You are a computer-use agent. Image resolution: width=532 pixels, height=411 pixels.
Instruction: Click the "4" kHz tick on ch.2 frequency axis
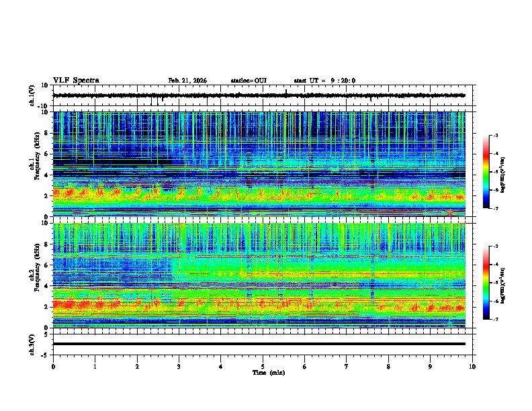[x=47, y=286]
